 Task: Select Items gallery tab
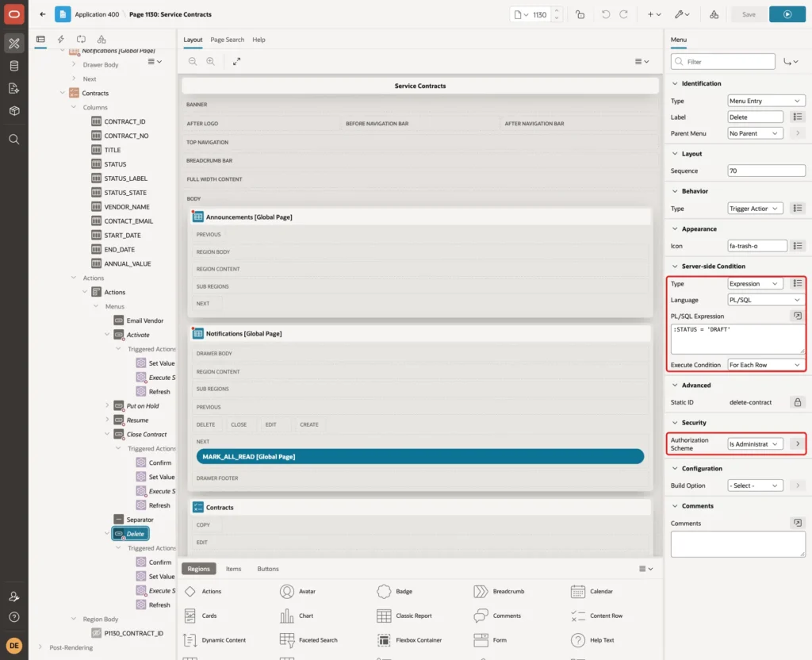[234, 568]
